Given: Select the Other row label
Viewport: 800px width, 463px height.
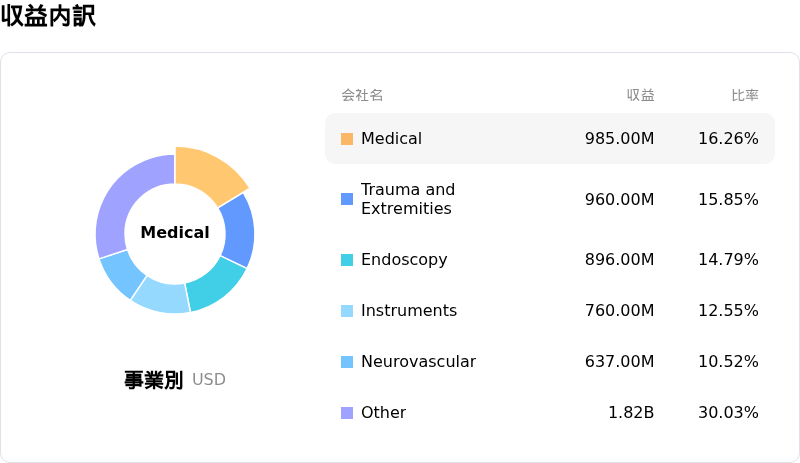Looking at the screenshot, I should [383, 413].
